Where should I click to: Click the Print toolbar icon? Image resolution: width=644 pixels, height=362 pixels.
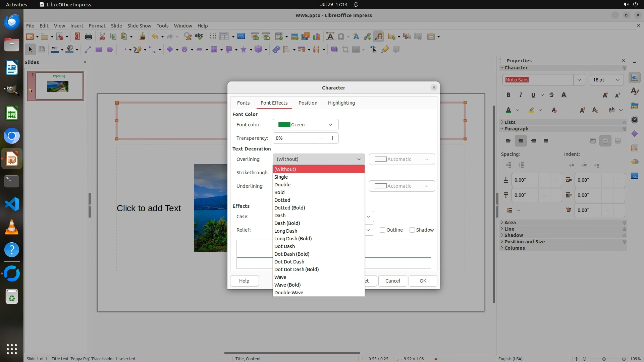coord(89,37)
